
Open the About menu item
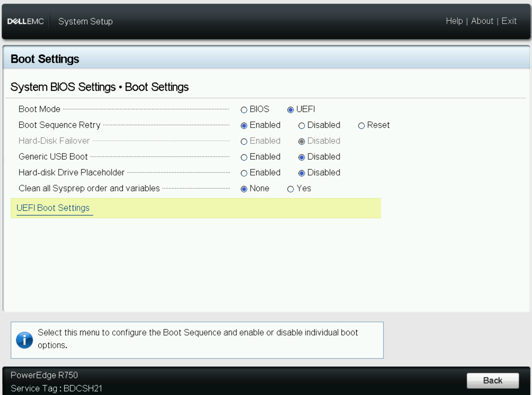[482, 21]
